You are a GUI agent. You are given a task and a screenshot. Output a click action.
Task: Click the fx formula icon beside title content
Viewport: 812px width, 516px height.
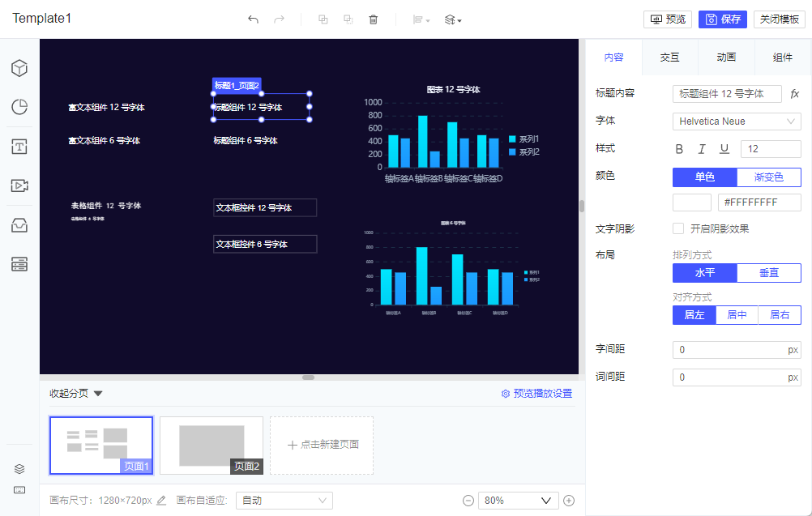click(794, 94)
